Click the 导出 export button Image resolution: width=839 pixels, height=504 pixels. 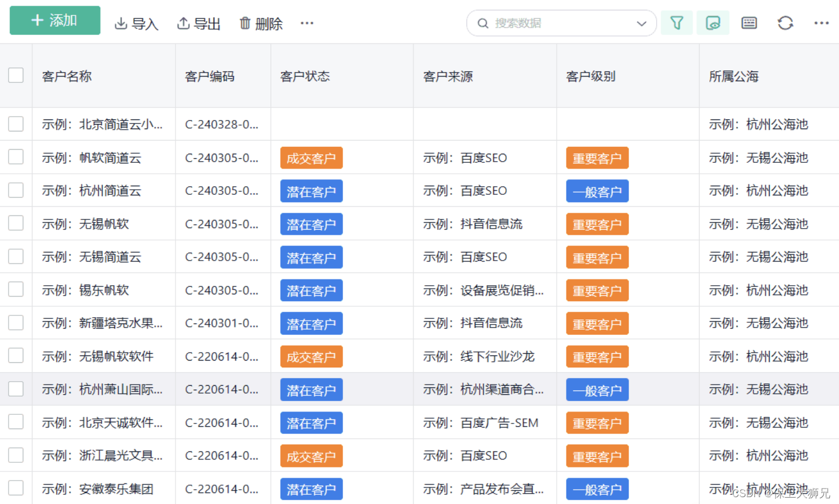point(199,23)
